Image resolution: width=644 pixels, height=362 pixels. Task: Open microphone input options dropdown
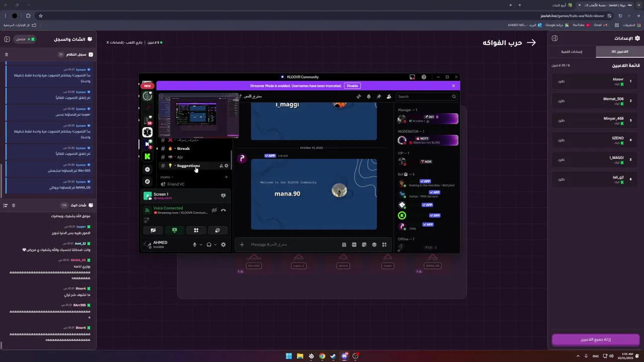click(x=201, y=245)
